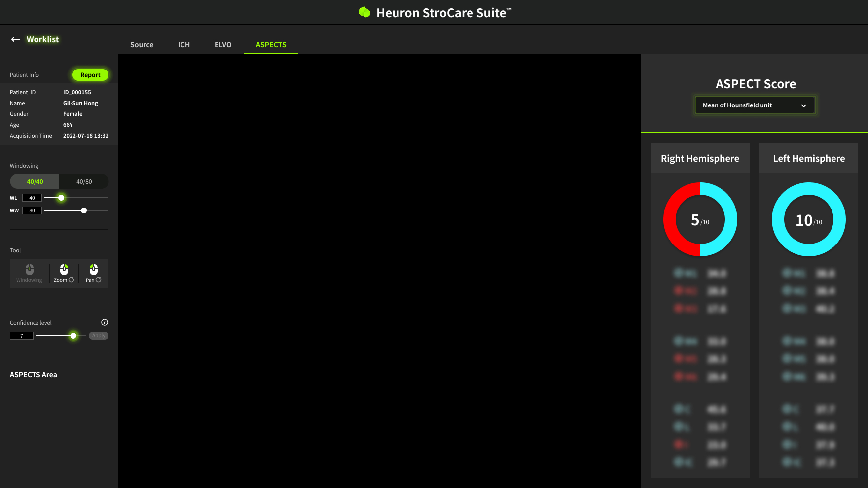The image size is (868, 488).
Task: Click the patient name Gil-Sun Hong
Action: [x=80, y=103]
